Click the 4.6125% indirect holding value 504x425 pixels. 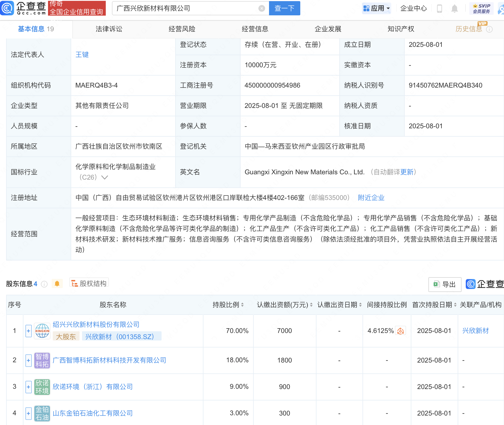[x=380, y=331]
